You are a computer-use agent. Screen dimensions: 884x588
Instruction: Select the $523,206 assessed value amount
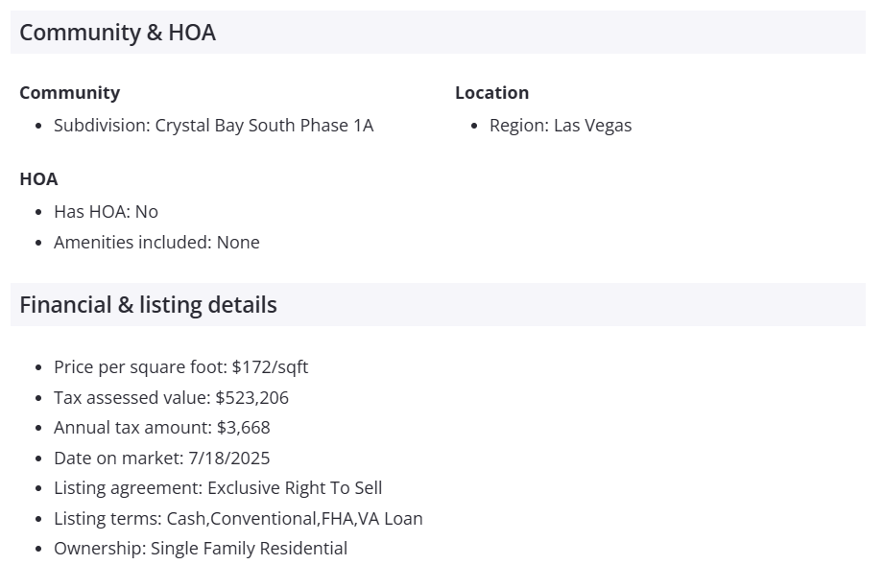(x=251, y=398)
